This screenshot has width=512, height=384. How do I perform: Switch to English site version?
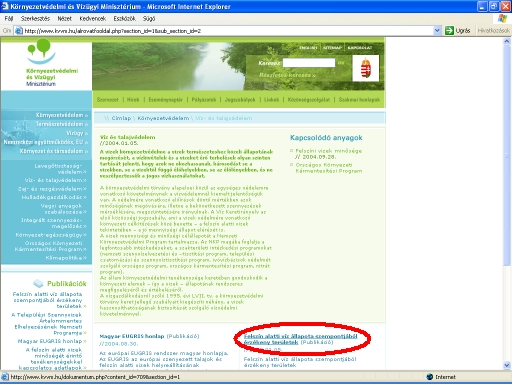click(308, 48)
